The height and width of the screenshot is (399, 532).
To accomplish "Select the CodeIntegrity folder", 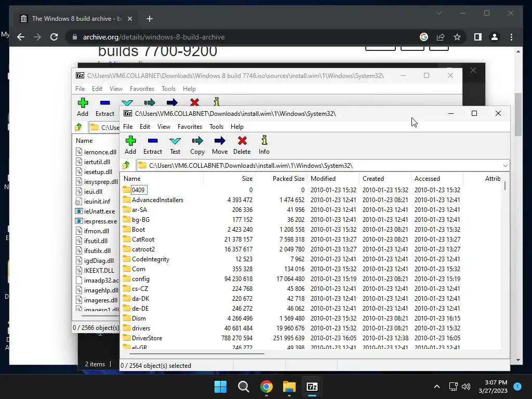I will (150, 259).
